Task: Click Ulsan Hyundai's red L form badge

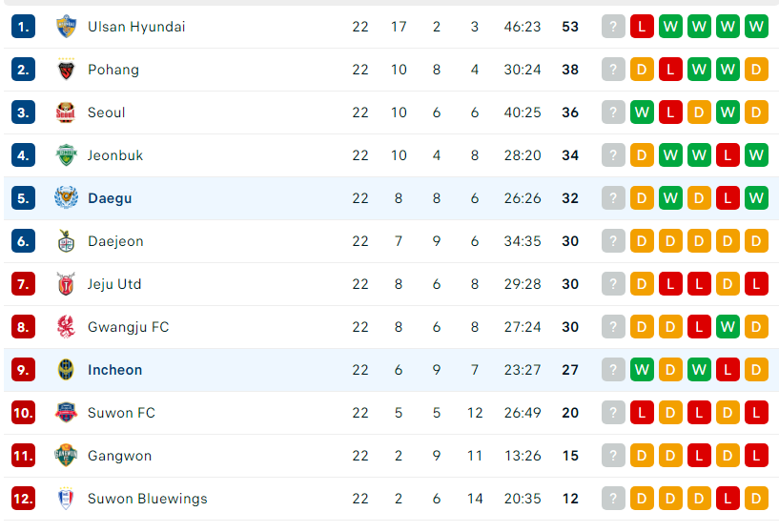Action: 642,27
